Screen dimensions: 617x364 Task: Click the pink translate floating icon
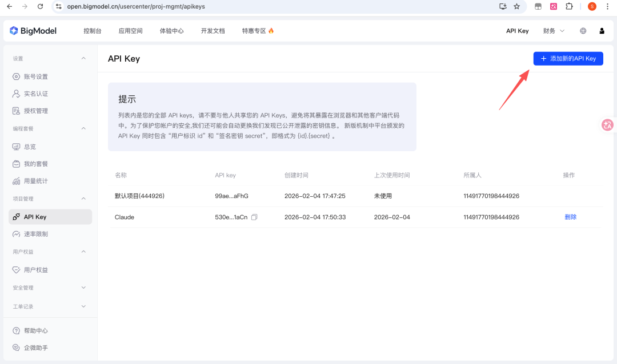pos(607,125)
